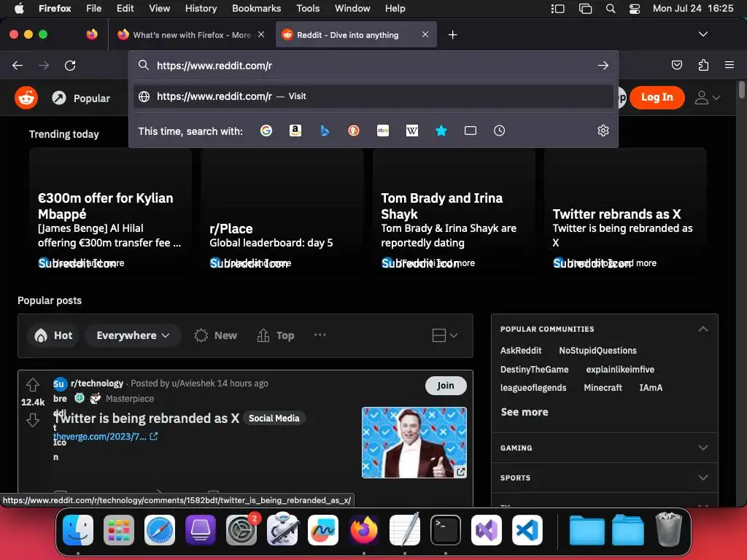Screen dimensions: 747x560
Task: Open Firefox hamburger application menu
Action: pyautogui.click(x=729, y=65)
